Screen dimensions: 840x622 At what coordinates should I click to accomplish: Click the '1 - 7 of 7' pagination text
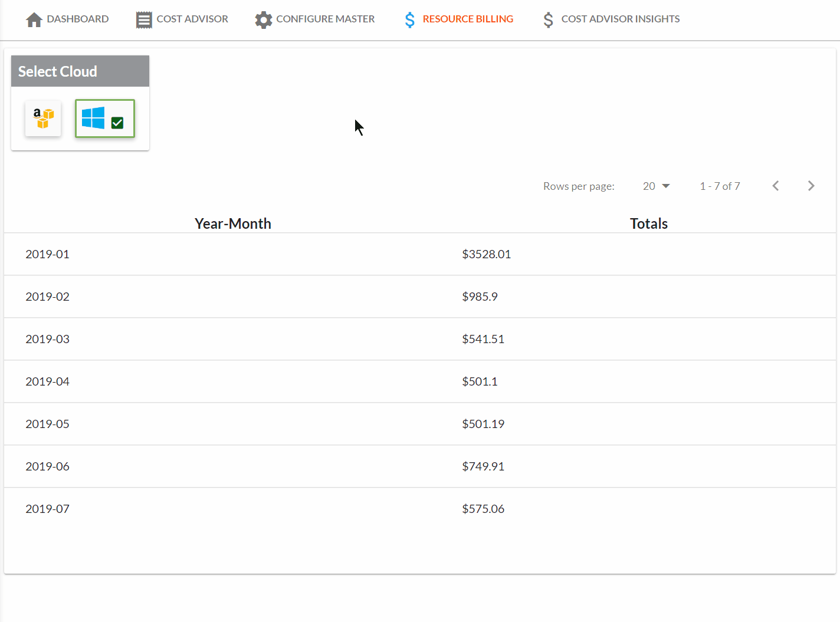pyautogui.click(x=720, y=186)
